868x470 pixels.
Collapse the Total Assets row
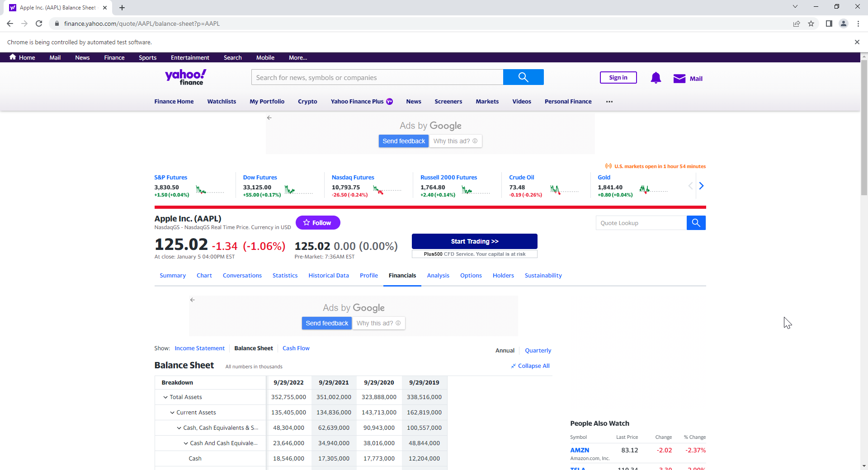(165, 397)
